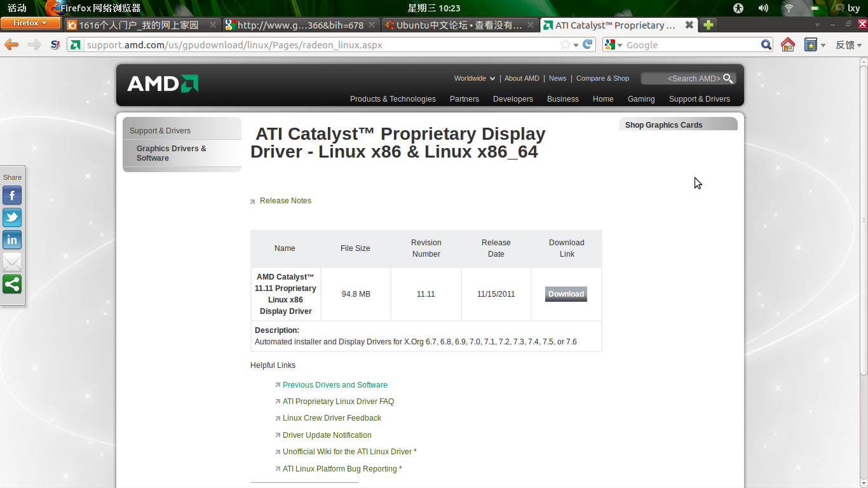The width and height of the screenshot is (868, 488).
Task: Click the AMD logo
Action: pyautogui.click(x=163, y=83)
